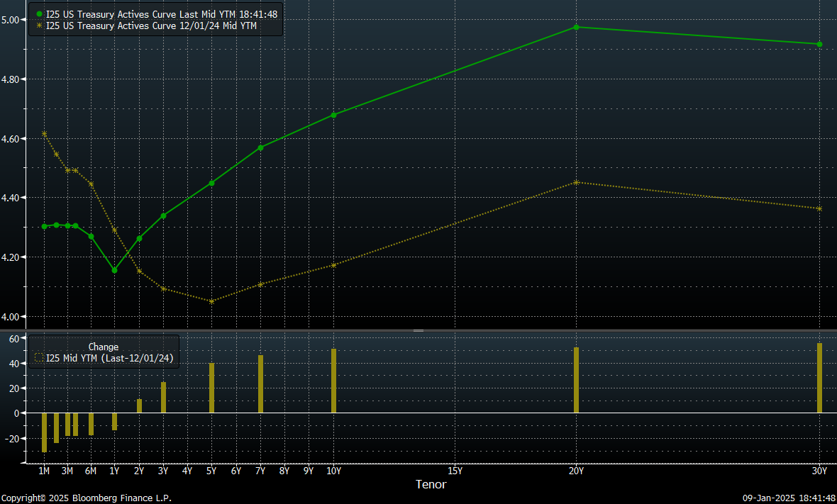Click the '09-Jan-2025 18:41:48' timestamp

tap(789, 498)
